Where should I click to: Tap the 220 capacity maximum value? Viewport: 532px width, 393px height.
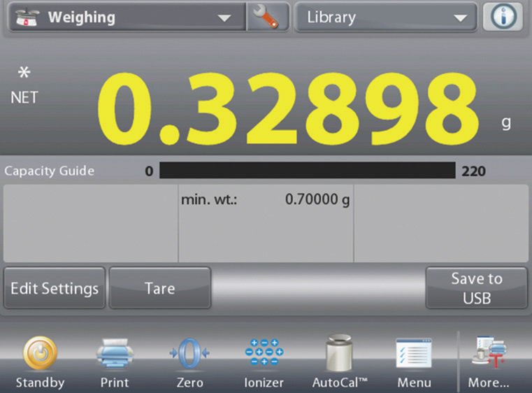coord(473,171)
